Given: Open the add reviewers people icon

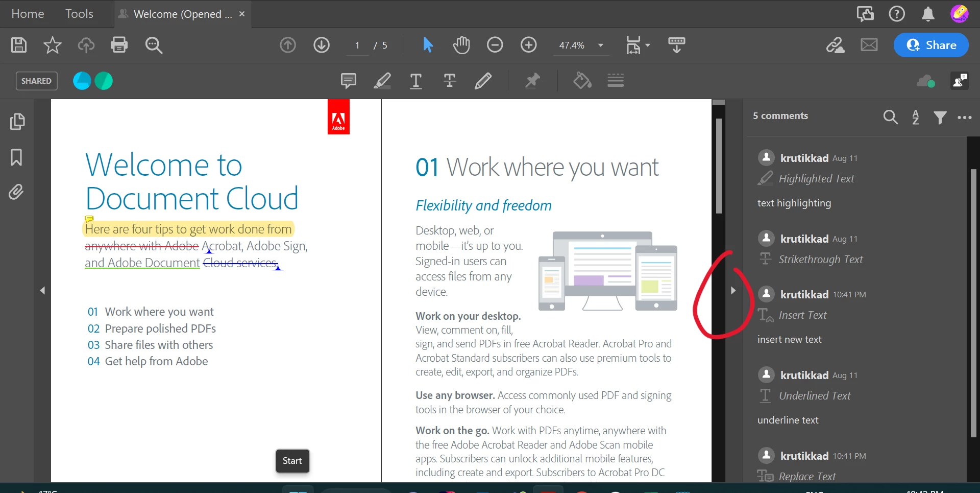Looking at the screenshot, I should (x=960, y=80).
